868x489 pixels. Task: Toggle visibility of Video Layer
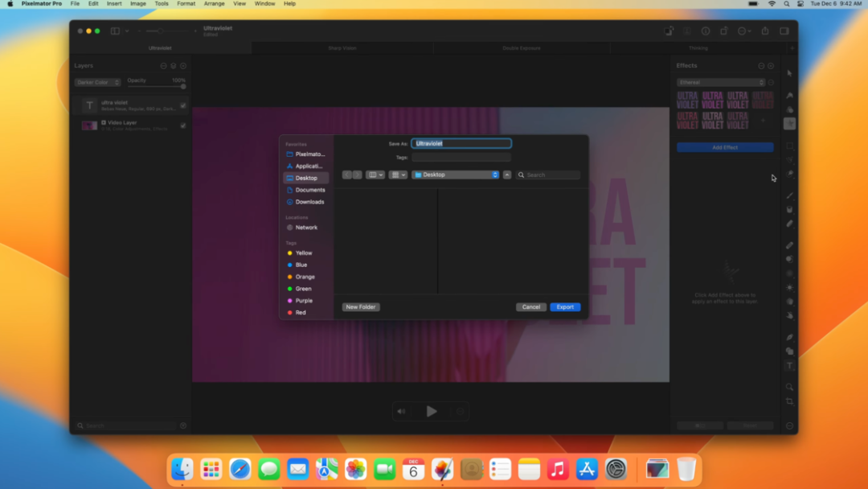[183, 125]
